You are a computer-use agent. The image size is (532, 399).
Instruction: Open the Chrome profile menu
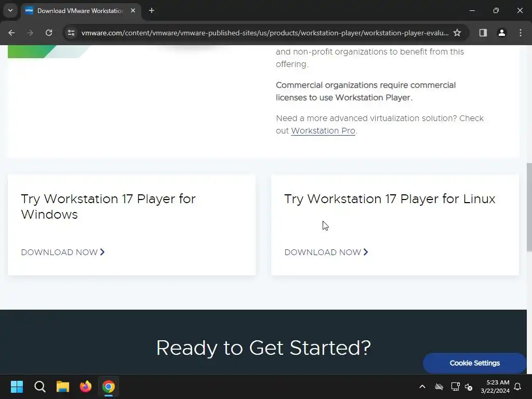pyautogui.click(x=501, y=33)
